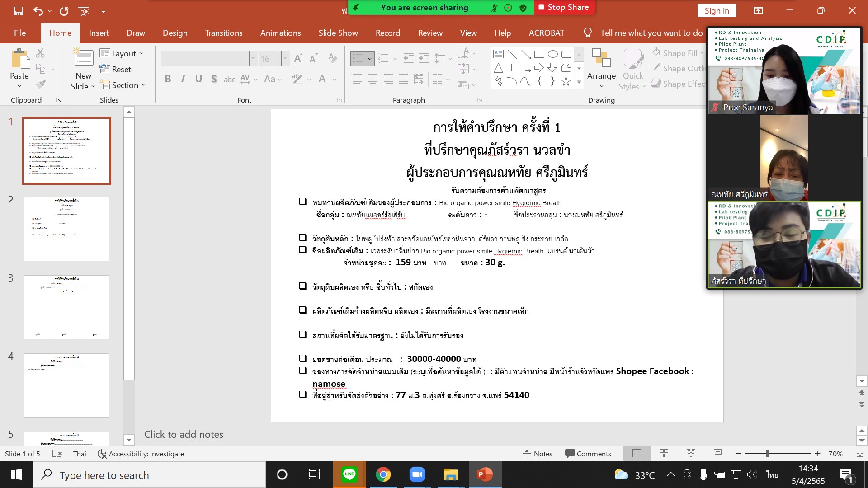Switch to the Insert tab
This screenshot has height=488, width=868.
(x=99, y=33)
